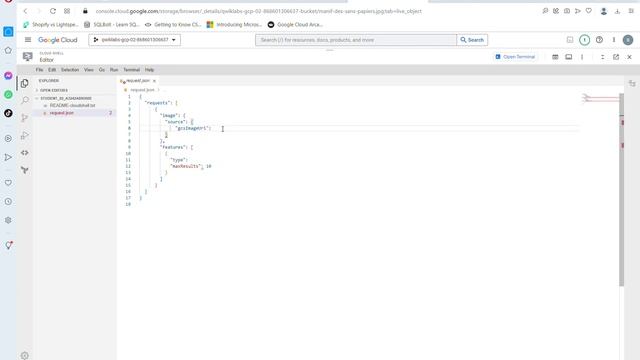Image resolution: width=640 pixels, height=360 pixels.
Task: Open WhatsApp in the browser sidebar
Action: [x=8, y=94]
